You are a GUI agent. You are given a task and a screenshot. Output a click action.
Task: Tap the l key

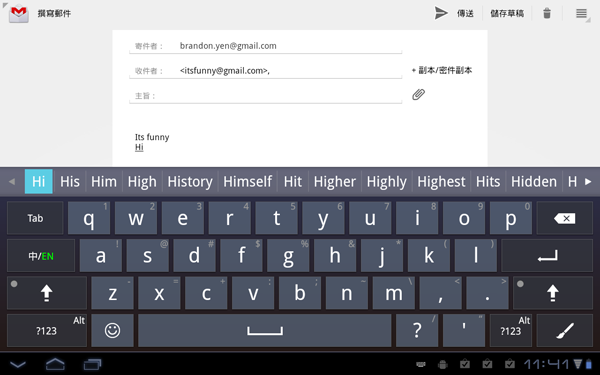tap(476, 256)
